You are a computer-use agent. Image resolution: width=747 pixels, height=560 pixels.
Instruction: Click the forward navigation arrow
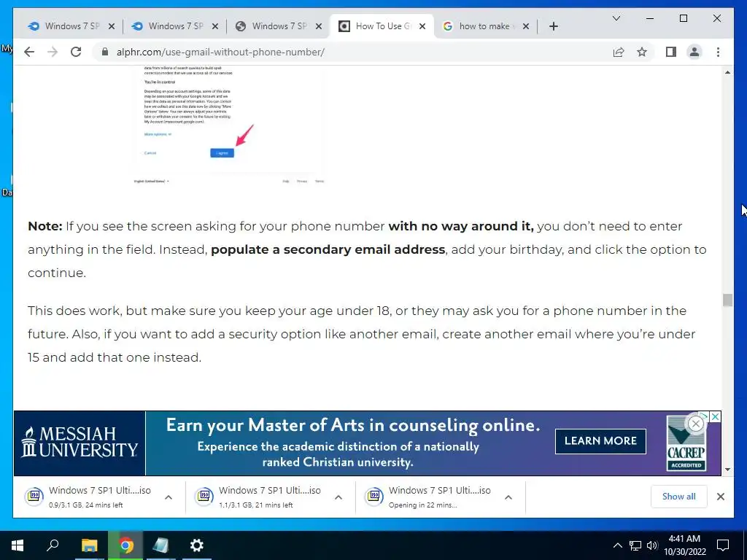(53, 52)
